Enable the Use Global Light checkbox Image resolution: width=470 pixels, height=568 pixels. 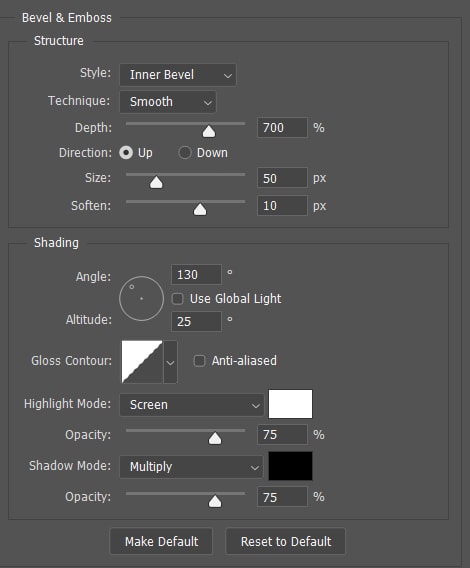pyautogui.click(x=178, y=299)
